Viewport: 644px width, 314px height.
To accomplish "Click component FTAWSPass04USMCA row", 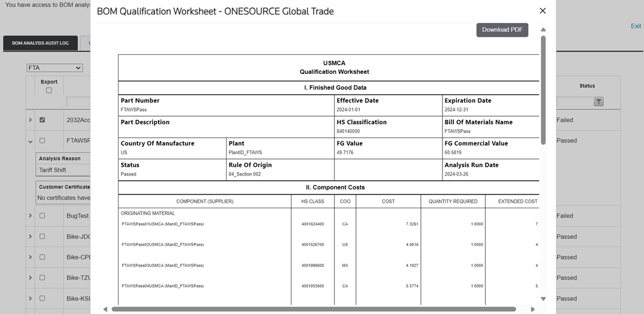I will pos(163,286).
